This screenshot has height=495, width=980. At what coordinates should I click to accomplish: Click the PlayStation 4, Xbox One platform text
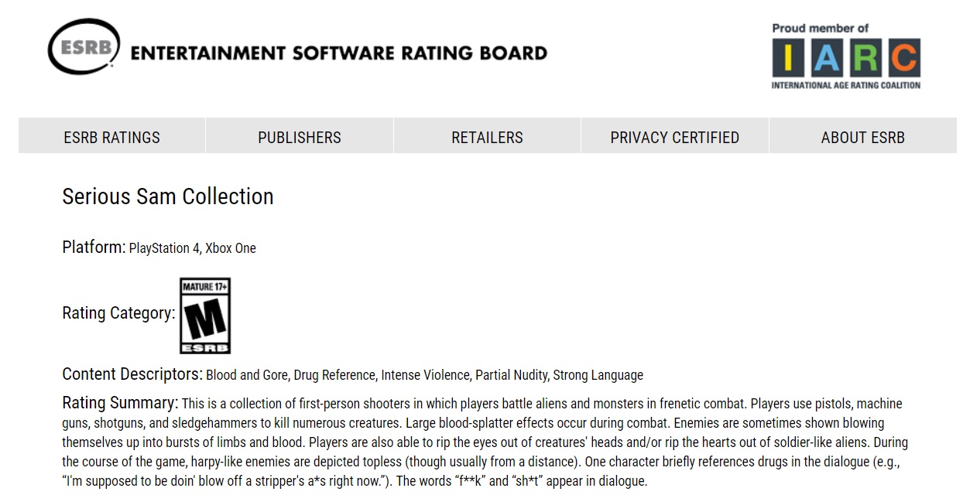point(192,248)
